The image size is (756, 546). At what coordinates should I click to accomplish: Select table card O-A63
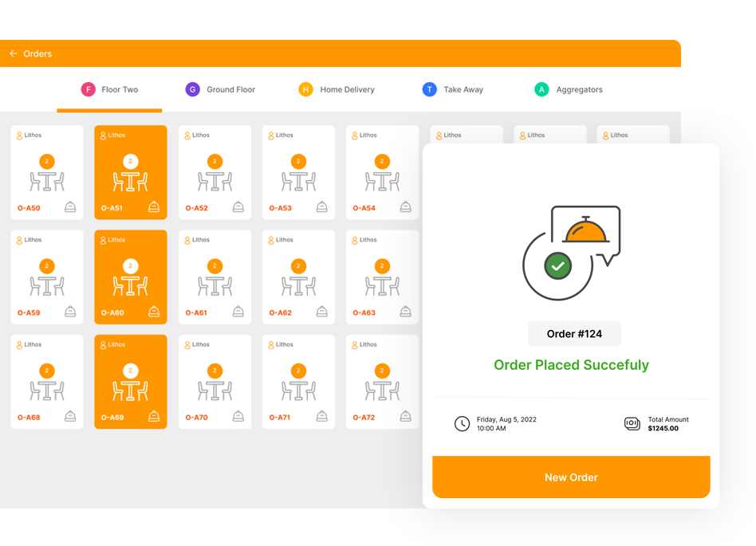point(382,277)
